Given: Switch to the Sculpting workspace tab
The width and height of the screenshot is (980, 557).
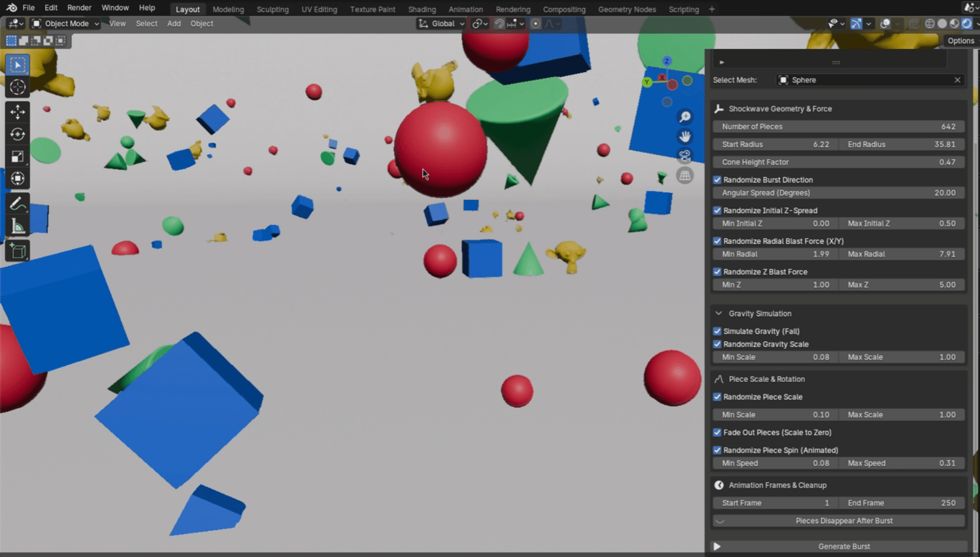Looking at the screenshot, I should click(272, 9).
